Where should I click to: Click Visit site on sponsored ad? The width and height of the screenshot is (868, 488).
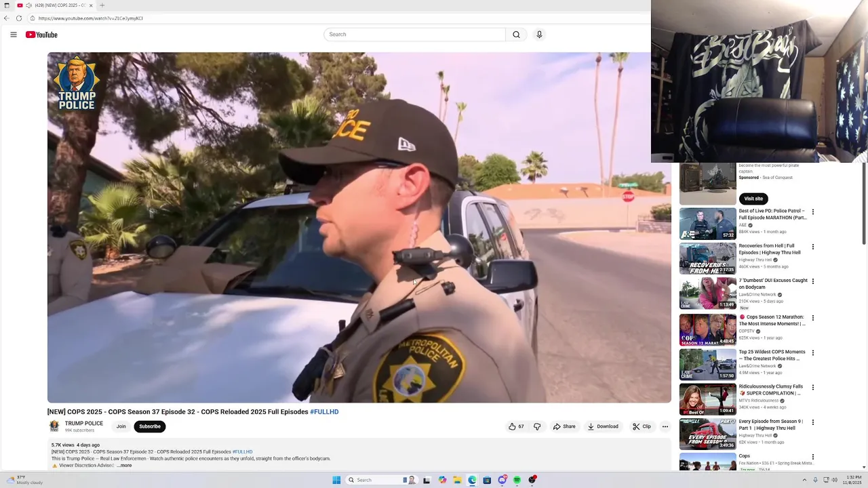(x=753, y=199)
